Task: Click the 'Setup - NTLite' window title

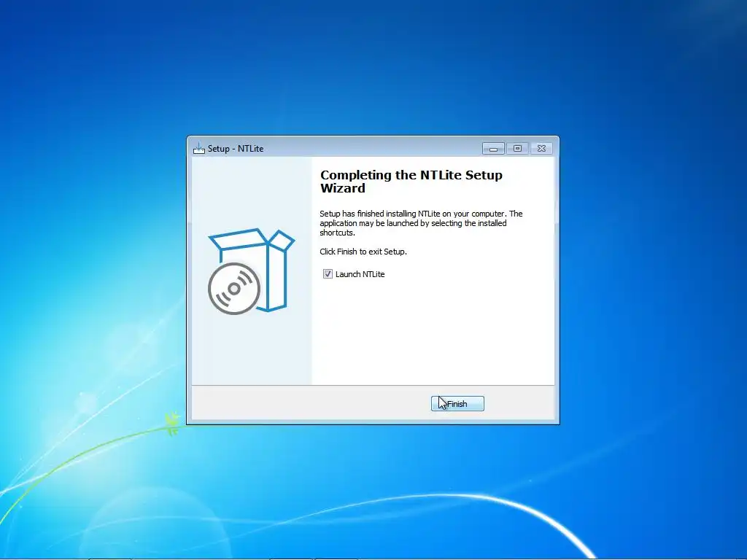Action: [x=236, y=149]
